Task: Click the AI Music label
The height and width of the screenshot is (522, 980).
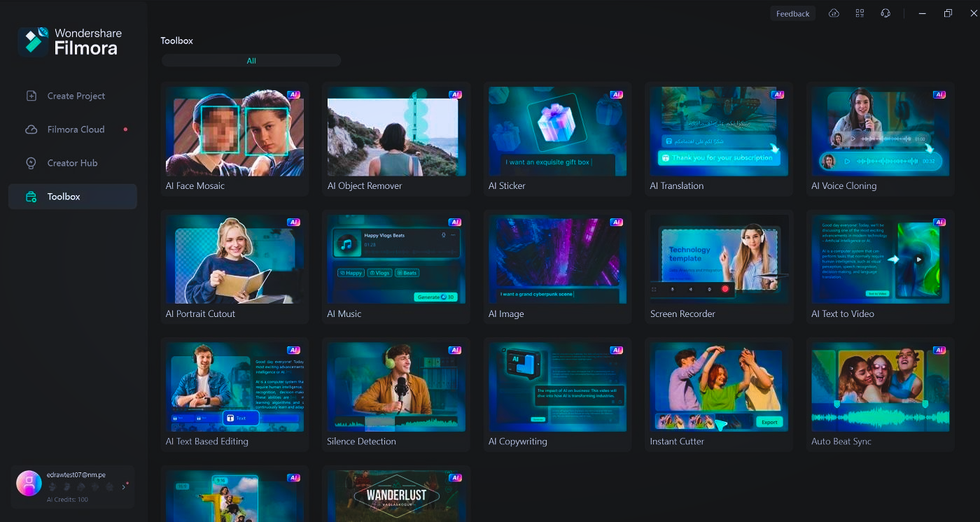Action: pyautogui.click(x=344, y=314)
